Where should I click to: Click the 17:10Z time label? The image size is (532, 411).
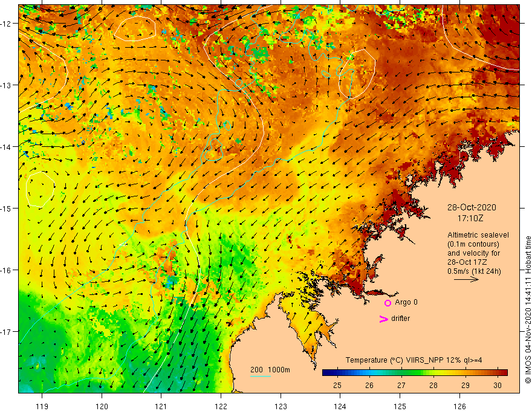point(470,218)
